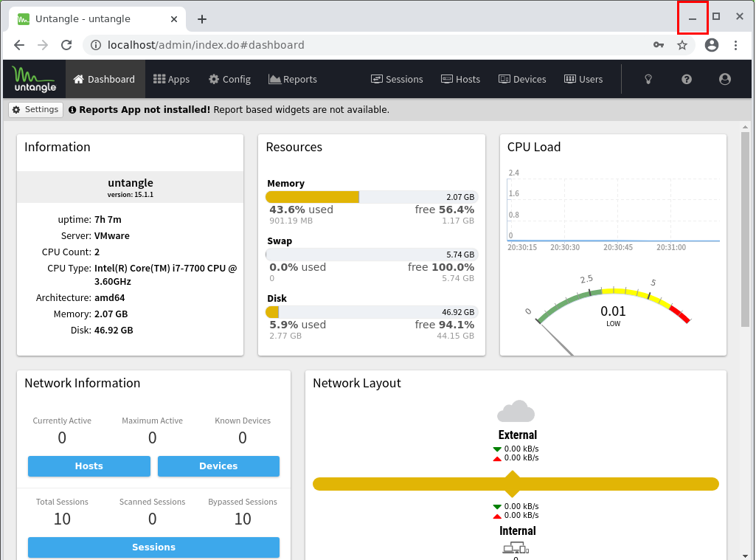The image size is (756, 560).
Task: Open the Config tab
Action: click(229, 78)
